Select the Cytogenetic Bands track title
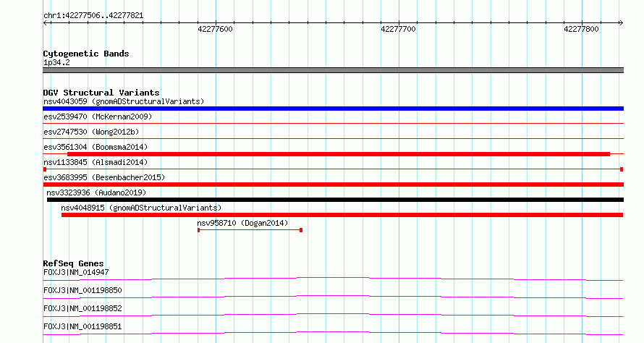 [x=86, y=54]
